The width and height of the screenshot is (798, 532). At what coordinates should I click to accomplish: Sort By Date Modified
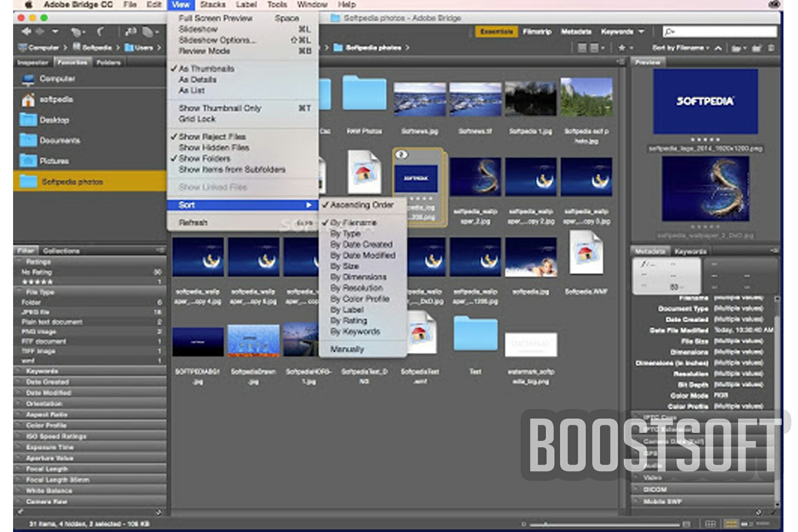[362, 255]
